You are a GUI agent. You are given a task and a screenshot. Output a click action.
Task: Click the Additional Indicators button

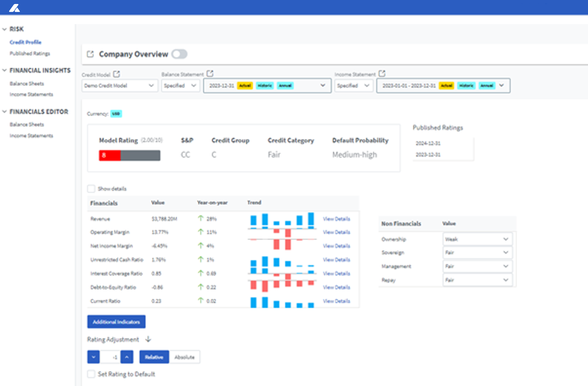(x=116, y=322)
